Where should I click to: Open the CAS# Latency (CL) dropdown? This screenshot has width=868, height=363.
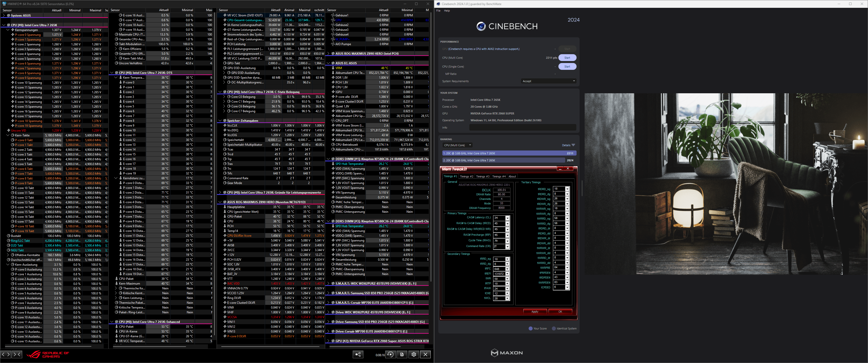coord(507,218)
